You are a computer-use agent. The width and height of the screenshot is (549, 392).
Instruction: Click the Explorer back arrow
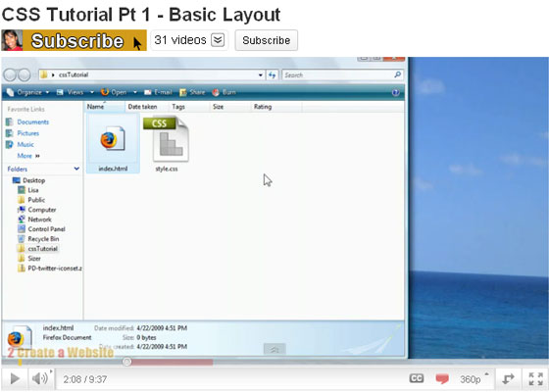click(x=10, y=74)
